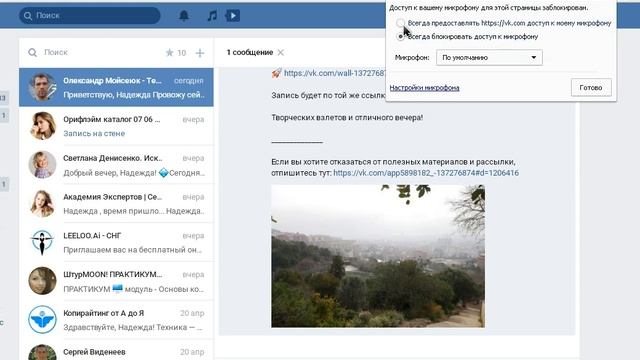
Task: Click Копирайтинг winged logo avatar
Action: tap(42, 320)
